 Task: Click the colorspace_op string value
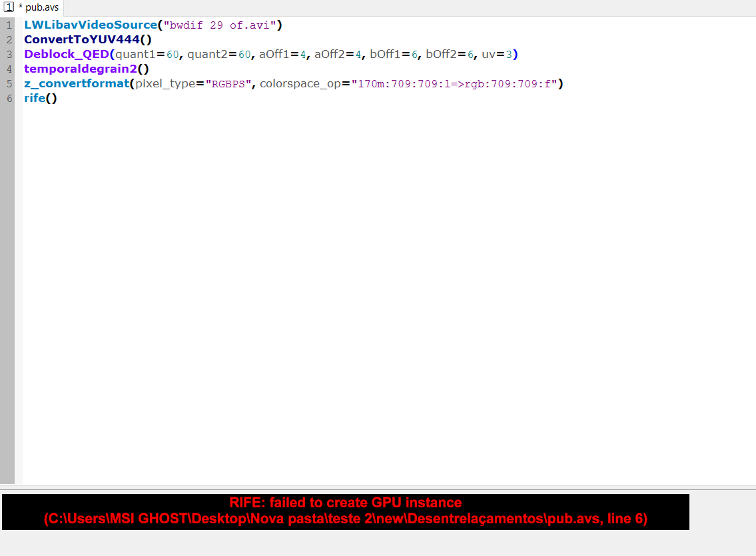click(x=454, y=84)
